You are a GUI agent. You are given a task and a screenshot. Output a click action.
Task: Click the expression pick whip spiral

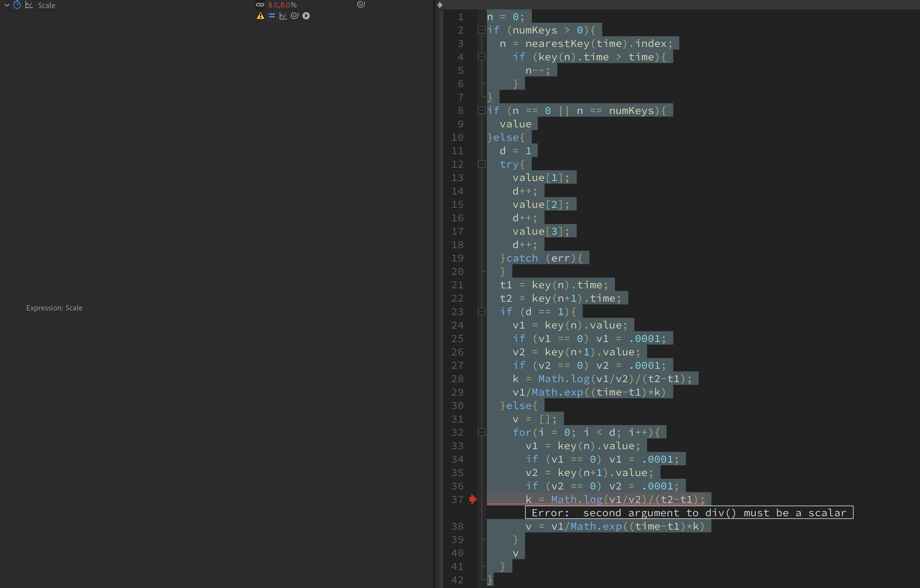coord(294,16)
